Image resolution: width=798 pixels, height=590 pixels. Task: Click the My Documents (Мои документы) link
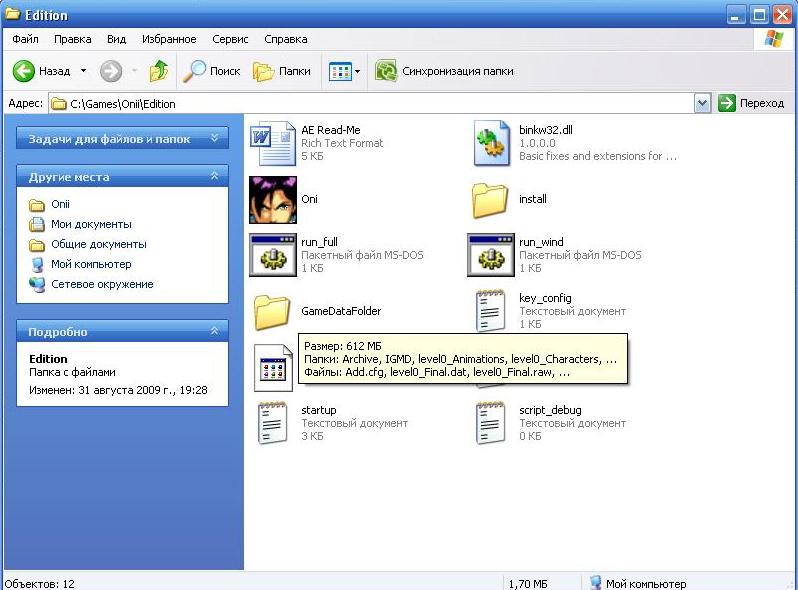pos(91,224)
